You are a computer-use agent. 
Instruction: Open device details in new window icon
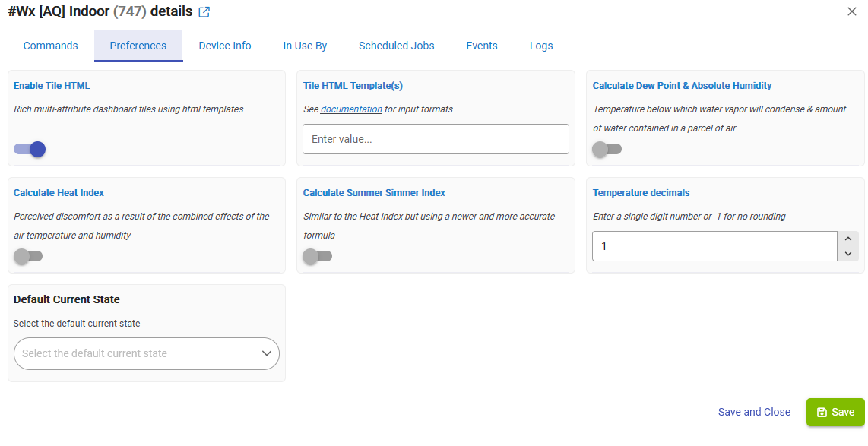click(x=204, y=11)
